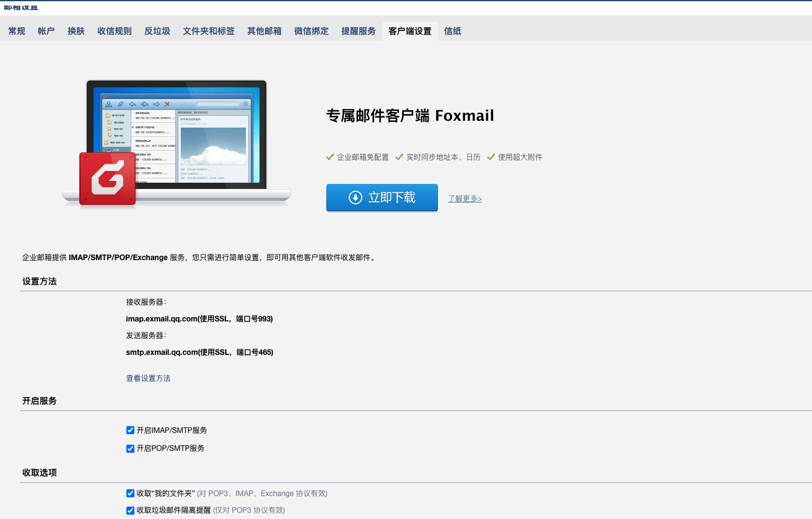Image resolution: width=812 pixels, height=519 pixels.
Task: Open the 其他邮箱 tab
Action: 264,31
